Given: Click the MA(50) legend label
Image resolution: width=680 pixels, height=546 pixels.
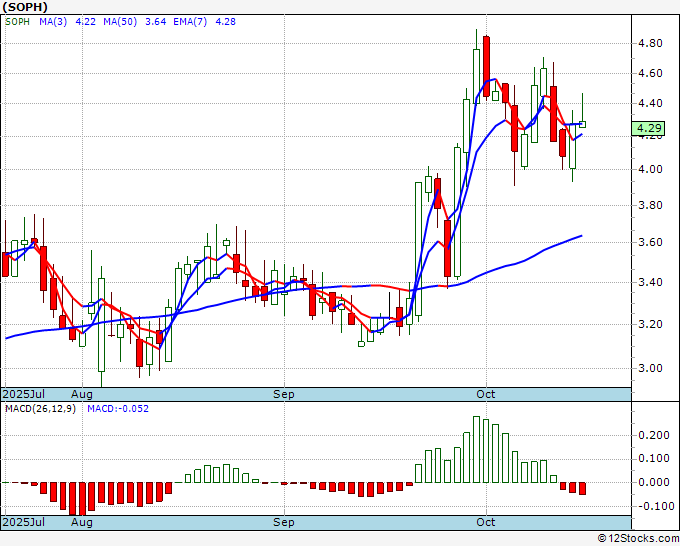Looking at the screenshot, I should [x=120, y=22].
